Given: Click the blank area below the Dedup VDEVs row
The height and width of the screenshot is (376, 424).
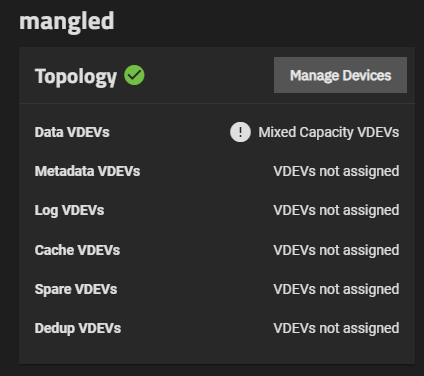Looking at the screenshot, I should 217,351.
